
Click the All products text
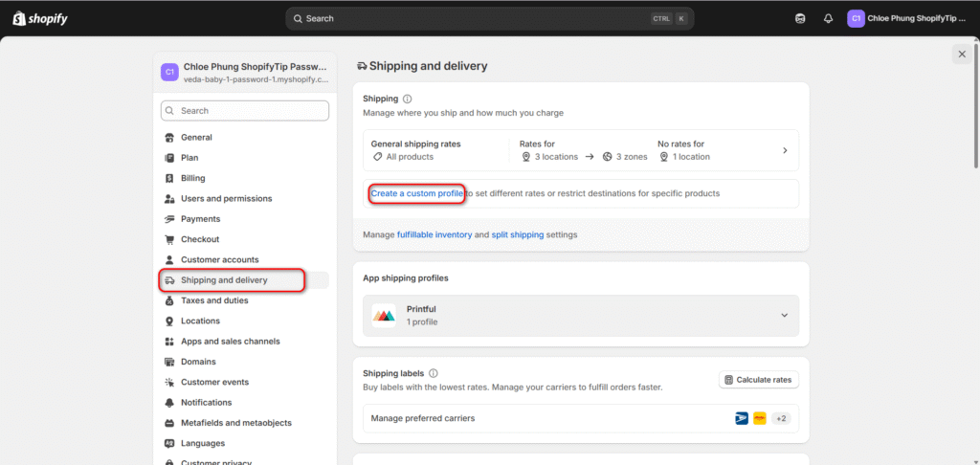point(410,157)
